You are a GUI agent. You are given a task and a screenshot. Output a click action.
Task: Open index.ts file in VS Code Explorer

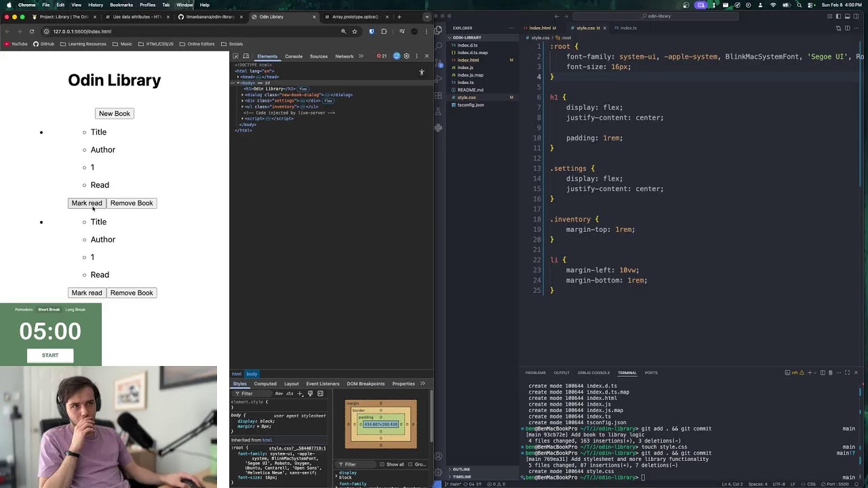coord(466,83)
